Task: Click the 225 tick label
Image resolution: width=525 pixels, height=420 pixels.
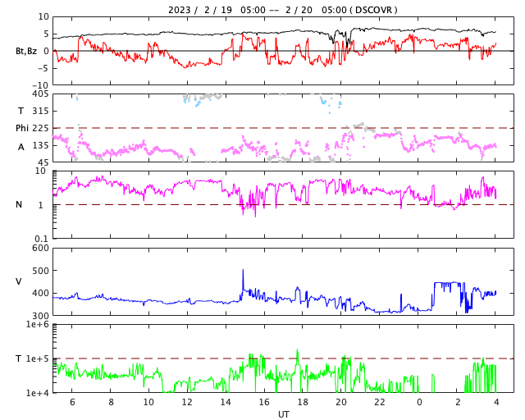Action: (x=40, y=128)
